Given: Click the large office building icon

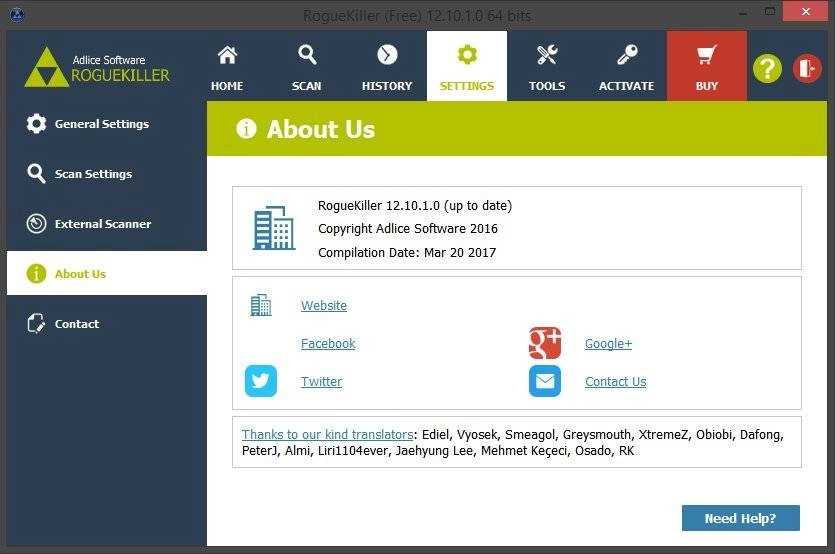Looking at the screenshot, I should (x=274, y=228).
